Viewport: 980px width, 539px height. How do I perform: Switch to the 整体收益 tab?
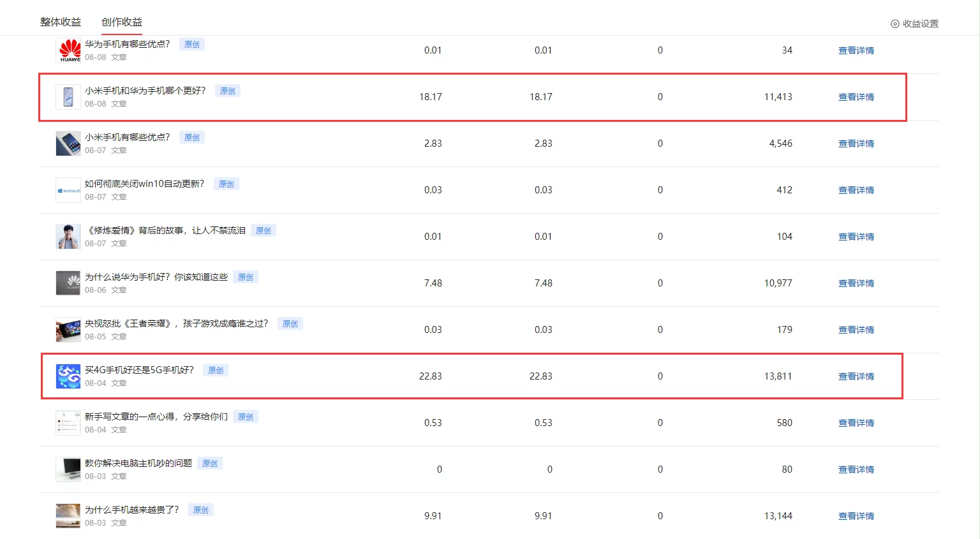61,22
